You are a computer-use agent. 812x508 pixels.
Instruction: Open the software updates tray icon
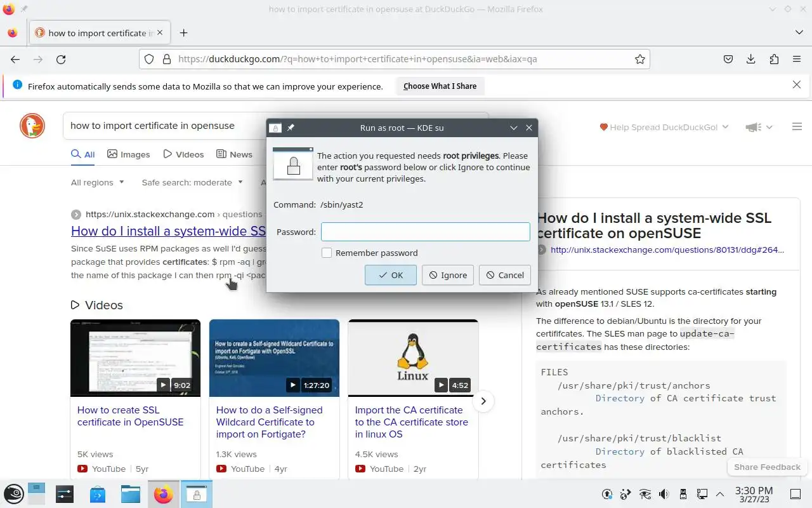point(607,494)
